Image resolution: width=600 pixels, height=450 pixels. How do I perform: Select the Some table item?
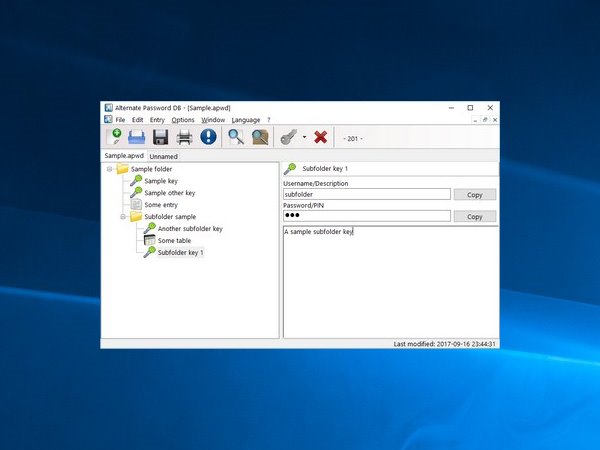pos(174,240)
